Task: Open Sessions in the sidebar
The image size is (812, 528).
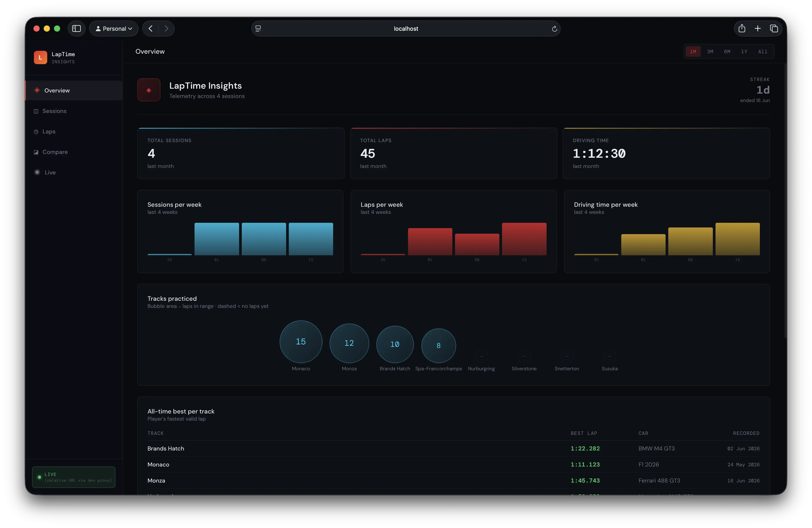Action: click(x=74, y=111)
